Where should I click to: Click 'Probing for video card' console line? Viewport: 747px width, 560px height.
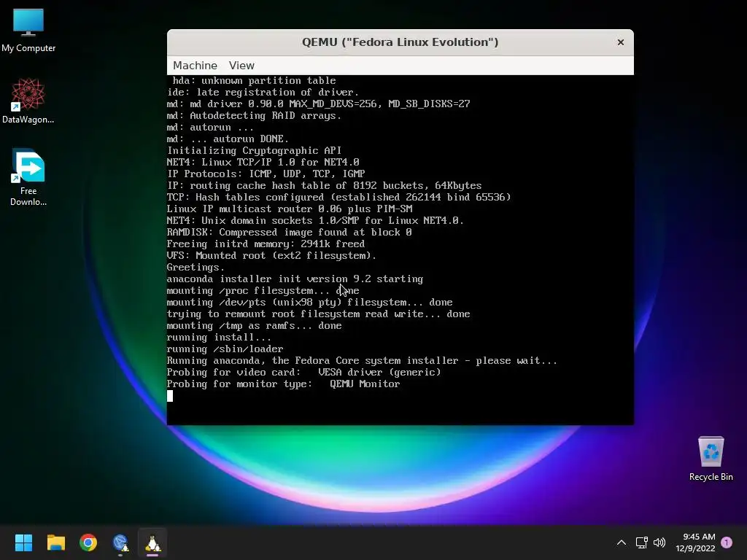point(304,373)
